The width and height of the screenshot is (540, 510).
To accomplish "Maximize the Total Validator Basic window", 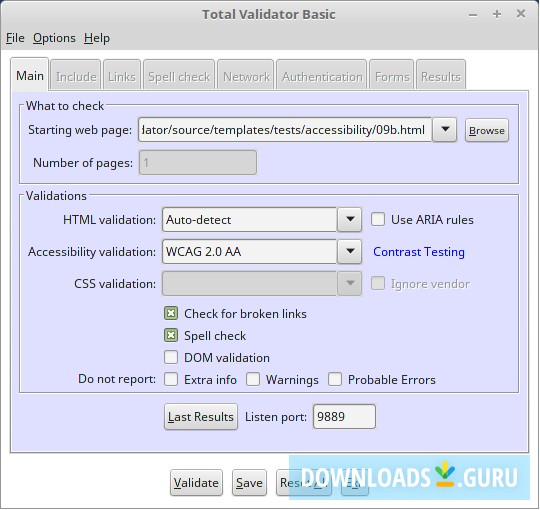I will click(497, 14).
